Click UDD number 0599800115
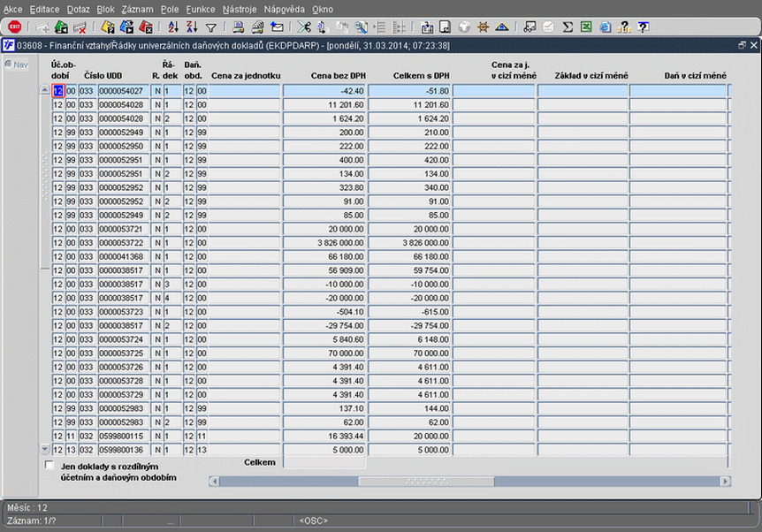Viewport: 762px width, 532px height. (124, 436)
